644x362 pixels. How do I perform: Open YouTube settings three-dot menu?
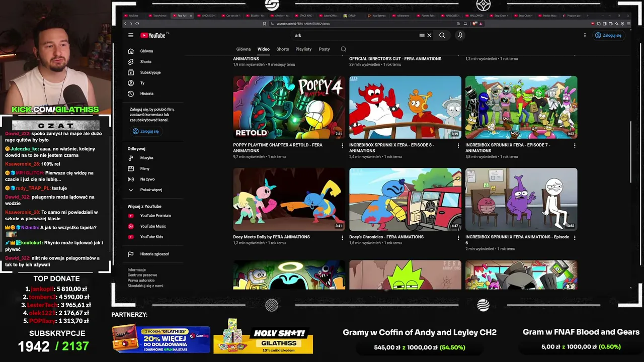585,35
